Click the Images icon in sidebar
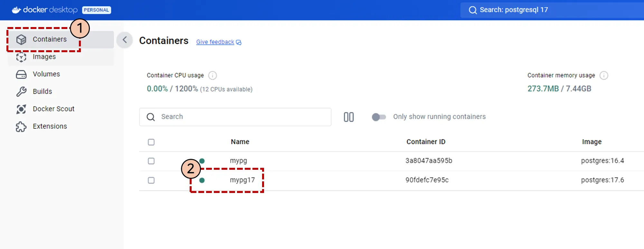 click(21, 57)
